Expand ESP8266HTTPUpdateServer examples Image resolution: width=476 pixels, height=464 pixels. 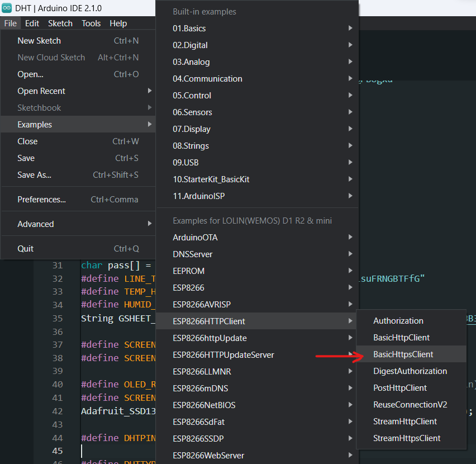coord(257,354)
